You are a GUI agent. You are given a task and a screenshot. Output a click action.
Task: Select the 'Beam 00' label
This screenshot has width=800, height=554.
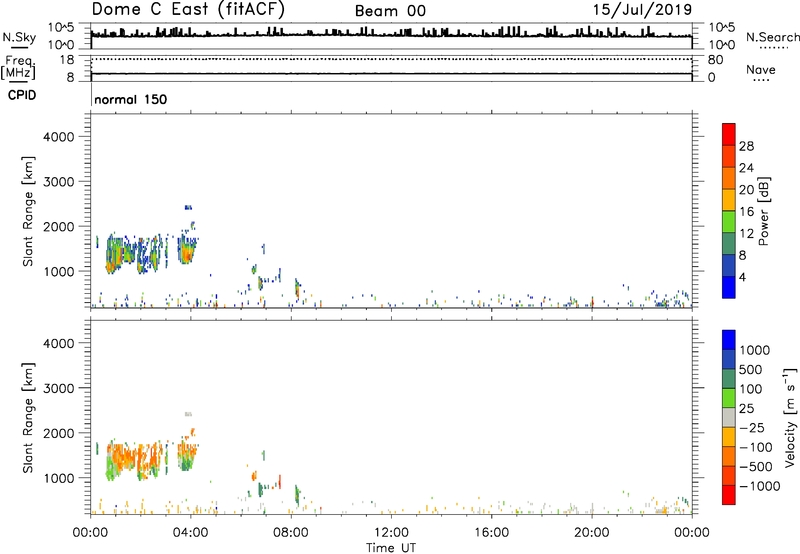[390, 11]
